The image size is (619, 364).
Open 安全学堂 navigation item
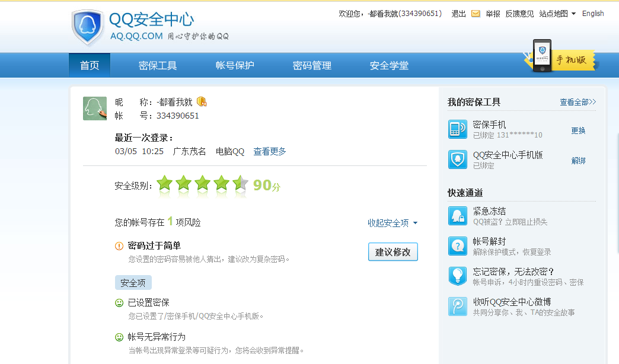389,66
